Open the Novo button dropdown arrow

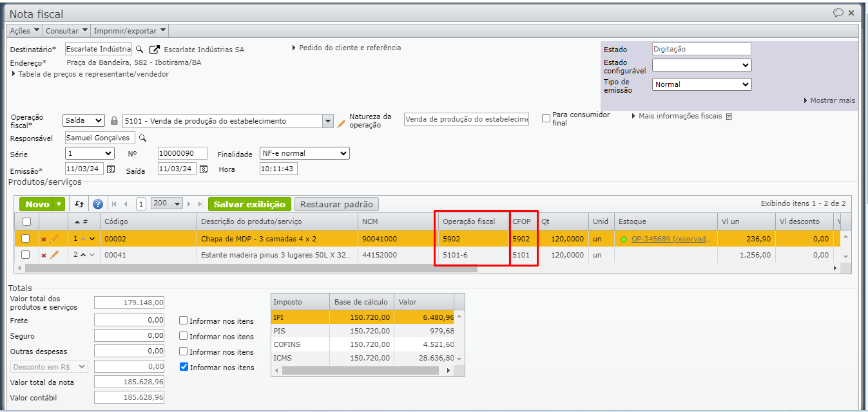pyautogui.click(x=60, y=204)
